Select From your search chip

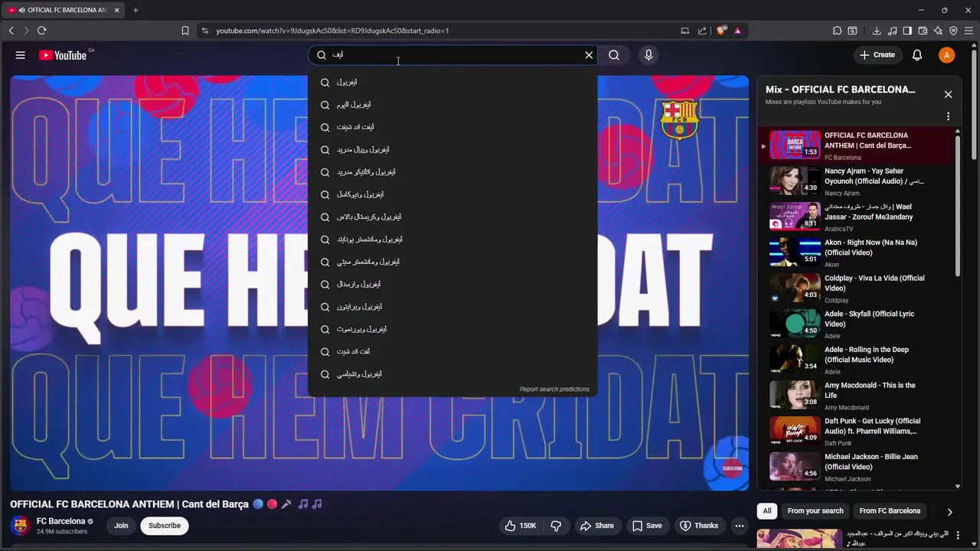click(x=815, y=511)
